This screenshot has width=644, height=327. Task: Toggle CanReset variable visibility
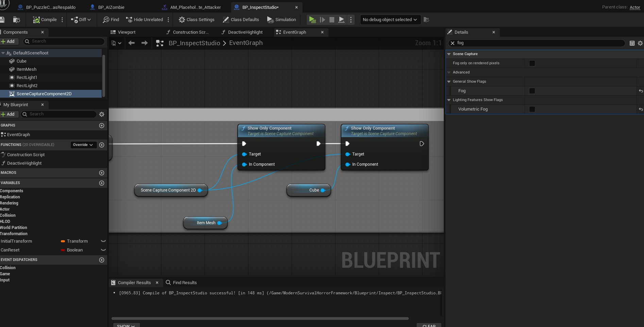pos(103,250)
